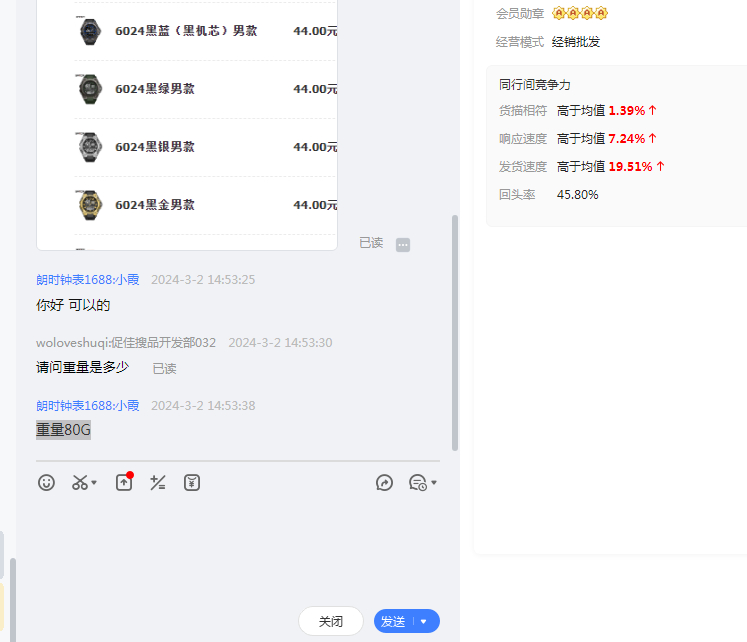This screenshot has width=747, height=642.
Task: Click sender name 朗时钟表1688:小霞 at 14:53:38
Action: pos(88,406)
